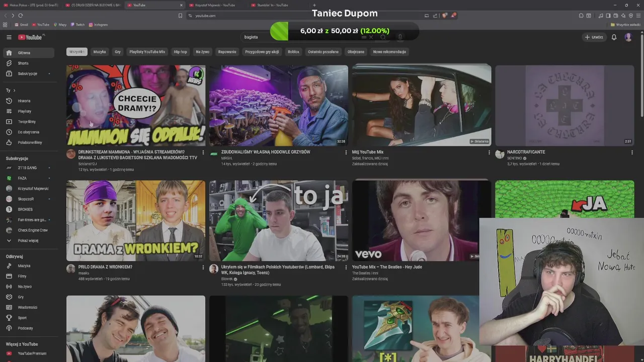Expand Pokaż więcej subscriptions
The height and width of the screenshot is (362, 644).
[x=28, y=241]
